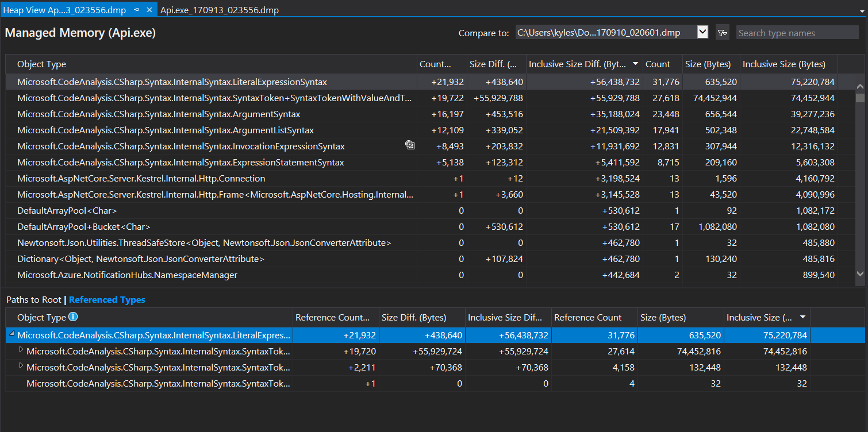This screenshot has width=868, height=432.
Task: Close the Heap View tab
Action: coord(149,10)
